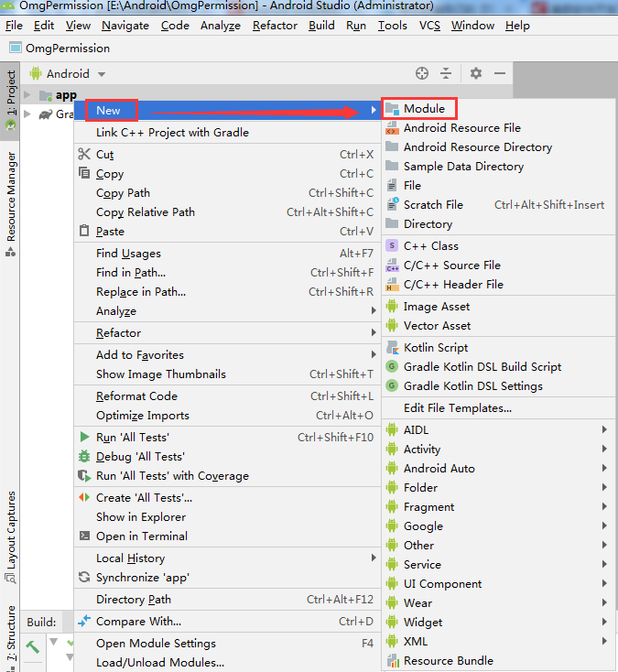Open the Tools menu
The height and width of the screenshot is (672, 618).
(x=392, y=26)
